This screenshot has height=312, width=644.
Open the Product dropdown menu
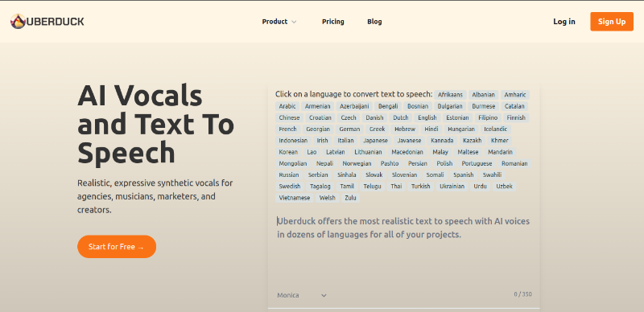tap(279, 22)
